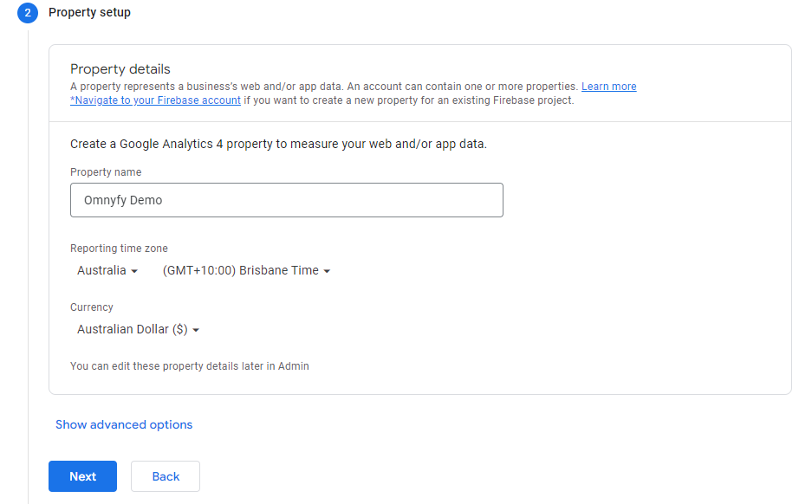Proceed with the blue Next button
The width and height of the screenshot is (812, 504).
pyautogui.click(x=83, y=476)
